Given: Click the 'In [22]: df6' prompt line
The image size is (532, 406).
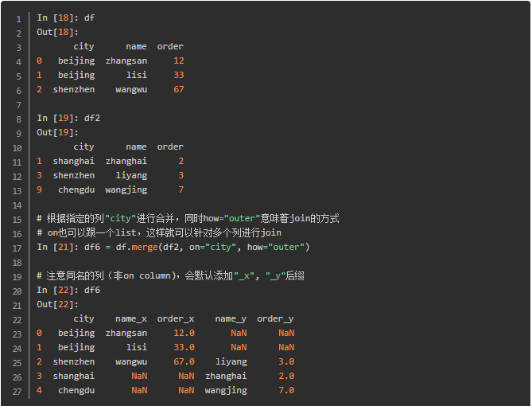Looking at the screenshot, I should point(68,290).
